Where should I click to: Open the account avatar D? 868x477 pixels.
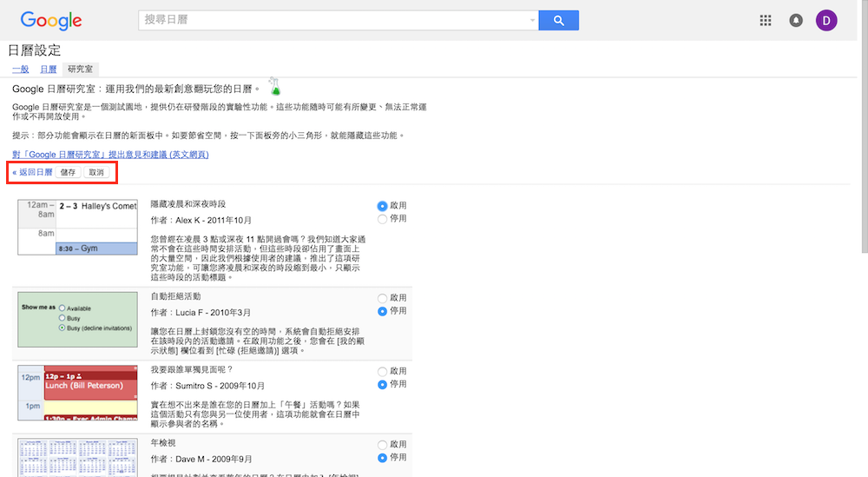point(826,21)
